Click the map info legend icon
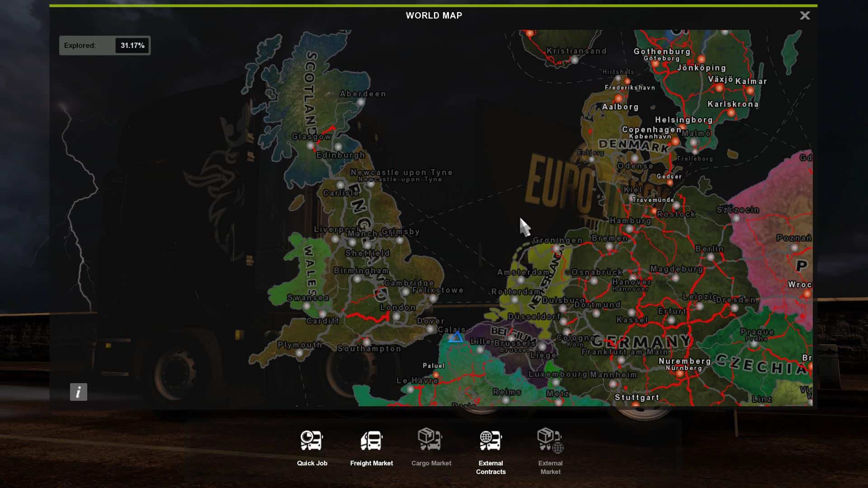Screen dimensions: 868x488 [78, 392]
